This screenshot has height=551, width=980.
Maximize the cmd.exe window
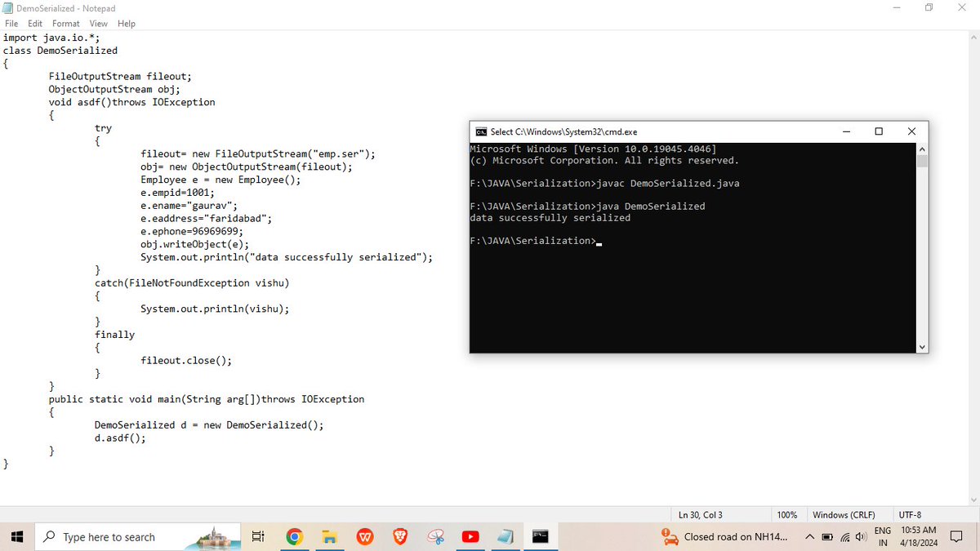point(879,131)
